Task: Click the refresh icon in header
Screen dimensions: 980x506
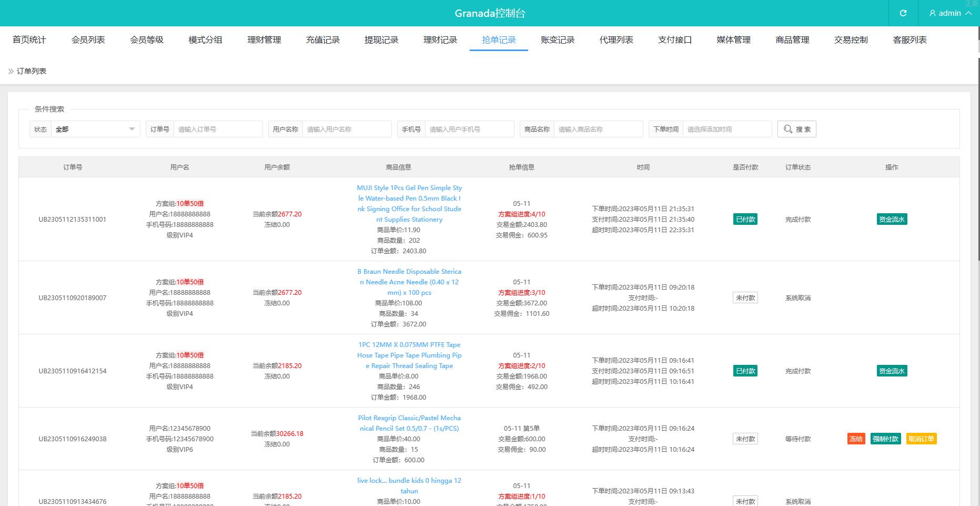Action: [903, 13]
